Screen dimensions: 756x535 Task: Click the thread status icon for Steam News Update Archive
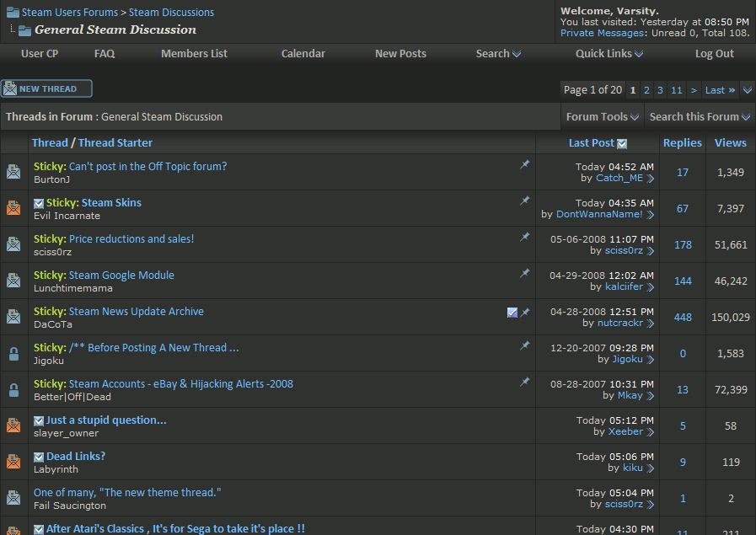13,316
